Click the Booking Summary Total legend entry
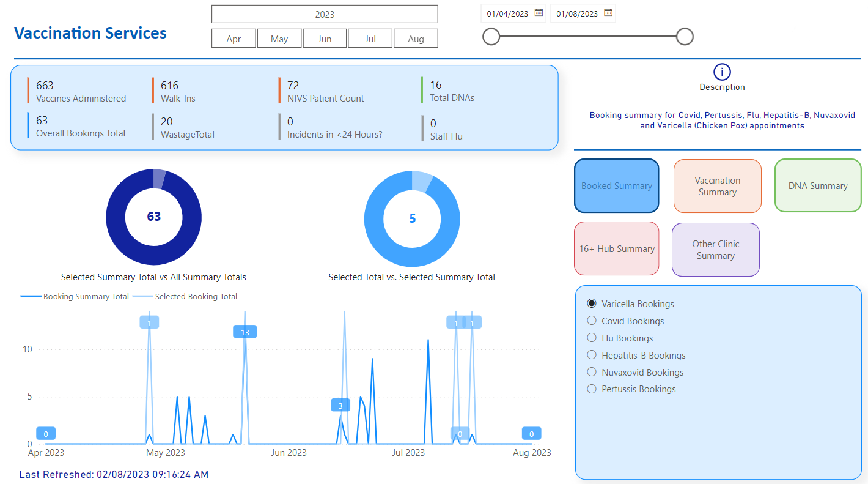868x484 pixels. tap(75, 296)
